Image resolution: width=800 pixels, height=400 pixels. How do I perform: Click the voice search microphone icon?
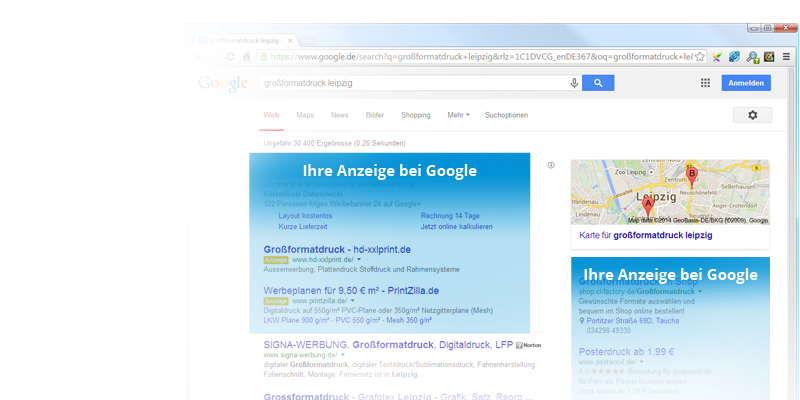[x=574, y=83]
